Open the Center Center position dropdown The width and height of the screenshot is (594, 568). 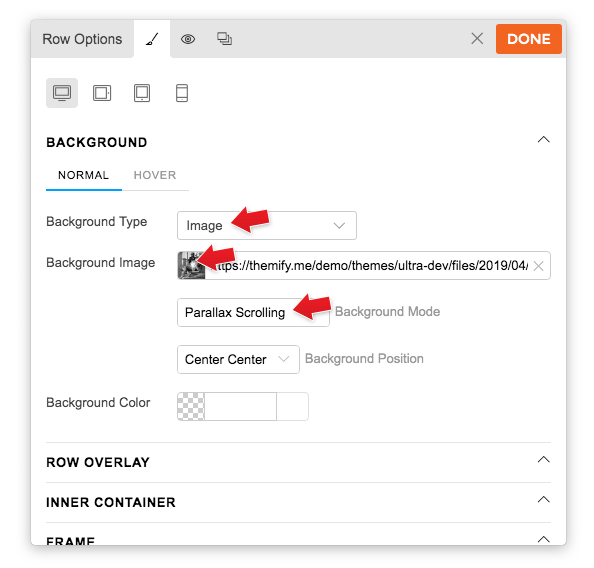238,359
